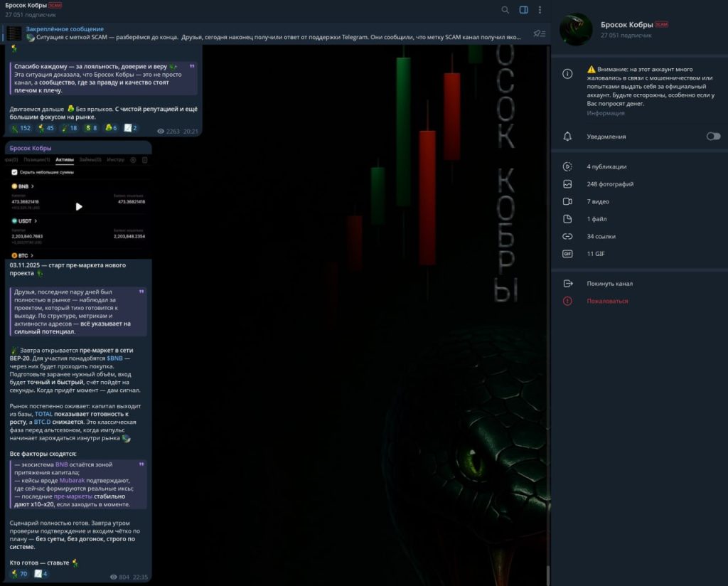Click Покинуть канал to leave channel
The width and height of the screenshot is (728, 586).
point(609,284)
